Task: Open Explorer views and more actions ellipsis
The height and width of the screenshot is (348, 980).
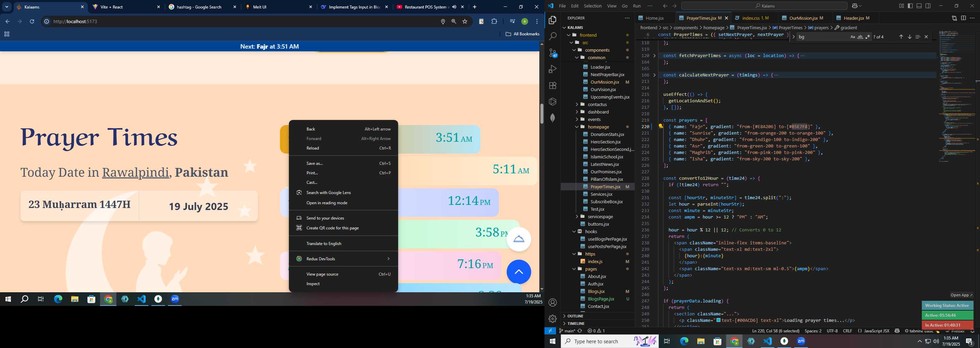Action: tap(627, 18)
